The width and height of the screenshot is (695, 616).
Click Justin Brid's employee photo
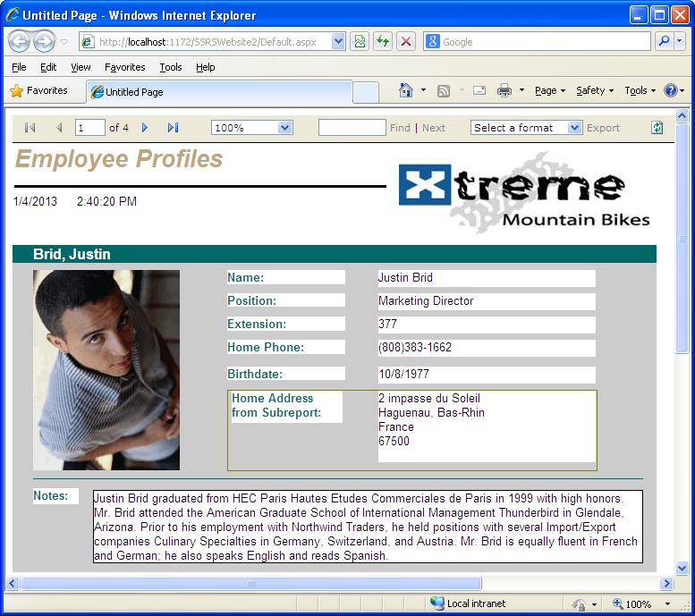point(106,370)
